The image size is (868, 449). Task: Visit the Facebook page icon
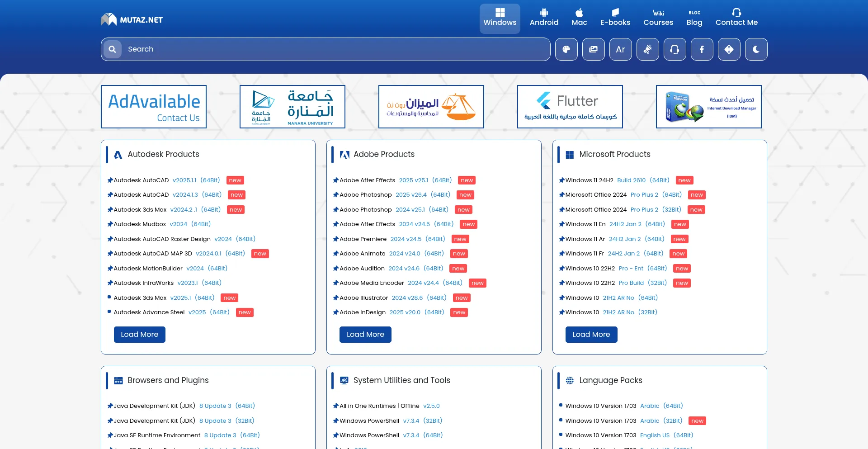click(702, 49)
